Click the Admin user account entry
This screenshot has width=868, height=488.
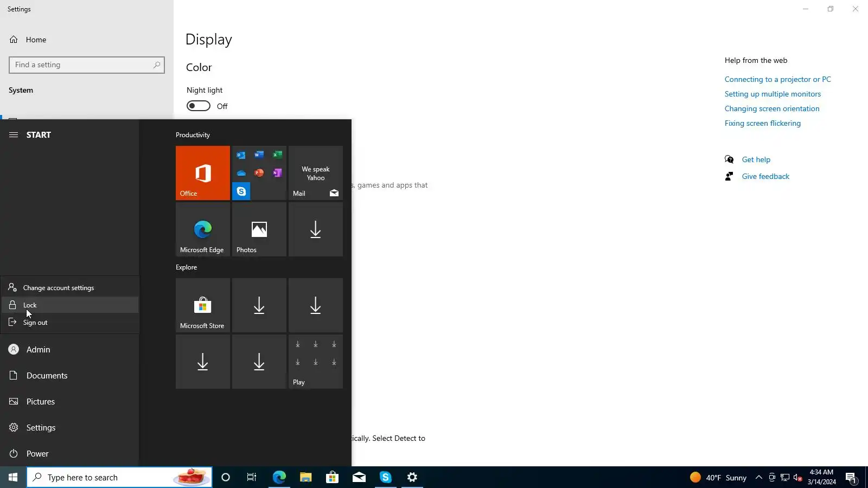coord(69,350)
